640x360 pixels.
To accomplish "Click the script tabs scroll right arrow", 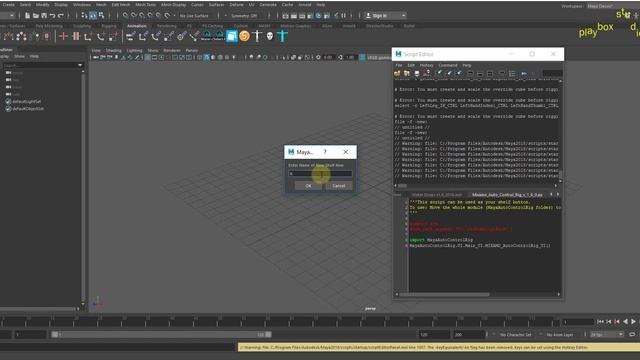I will (558, 195).
